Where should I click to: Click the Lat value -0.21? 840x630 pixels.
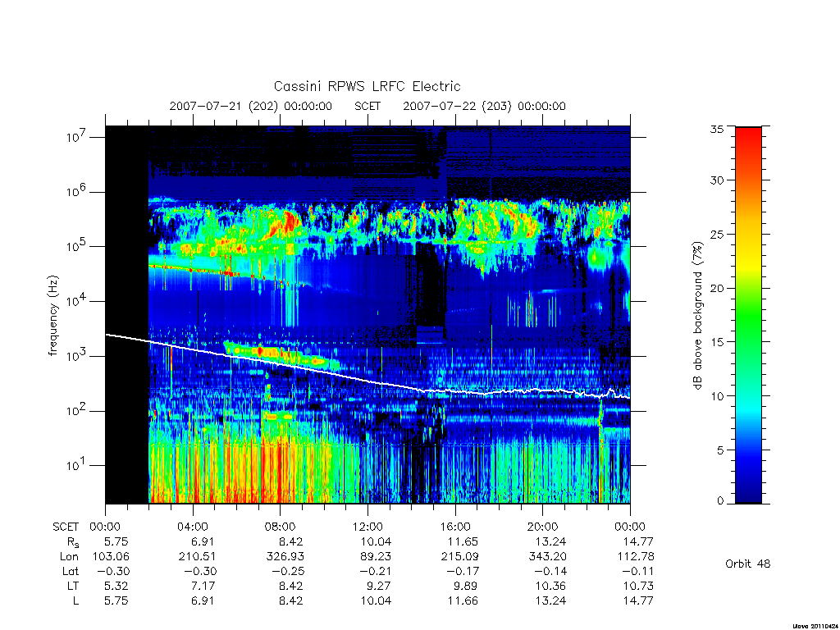(376, 571)
